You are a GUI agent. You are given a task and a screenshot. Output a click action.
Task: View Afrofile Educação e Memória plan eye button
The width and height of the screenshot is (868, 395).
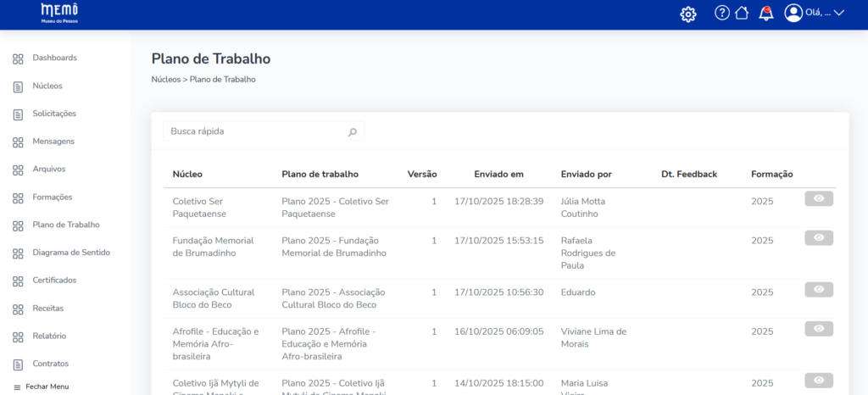[x=819, y=329]
